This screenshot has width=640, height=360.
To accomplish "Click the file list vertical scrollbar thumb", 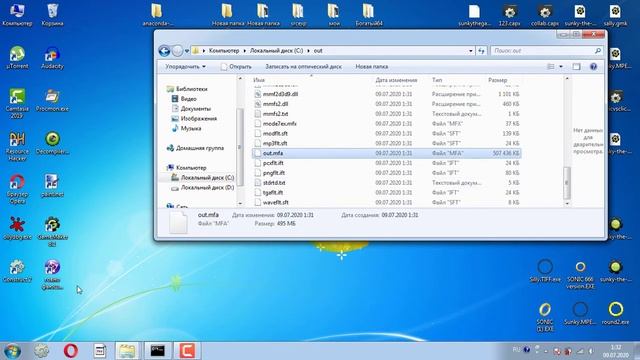I will pos(567,182).
